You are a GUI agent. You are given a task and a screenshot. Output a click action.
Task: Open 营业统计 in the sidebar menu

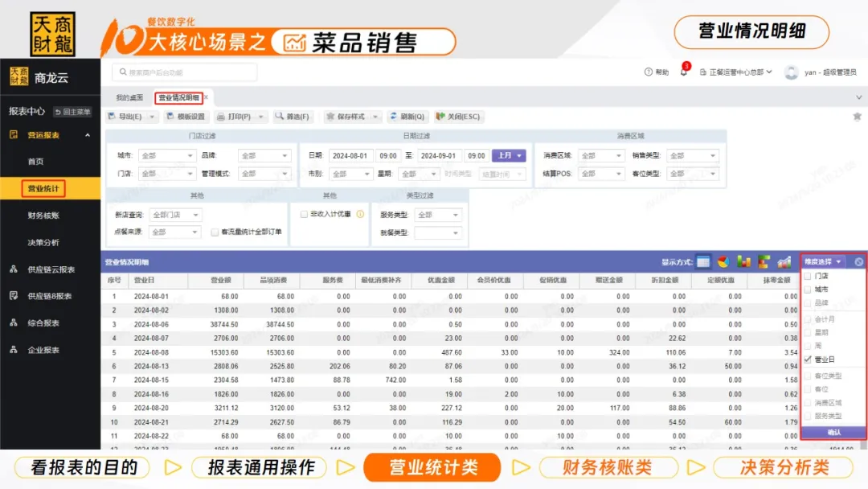(x=43, y=188)
